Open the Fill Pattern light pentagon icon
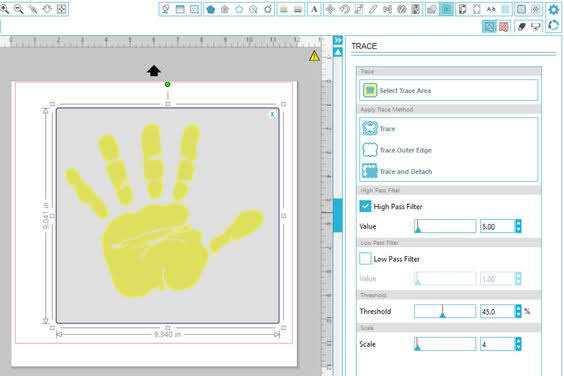 [239, 9]
